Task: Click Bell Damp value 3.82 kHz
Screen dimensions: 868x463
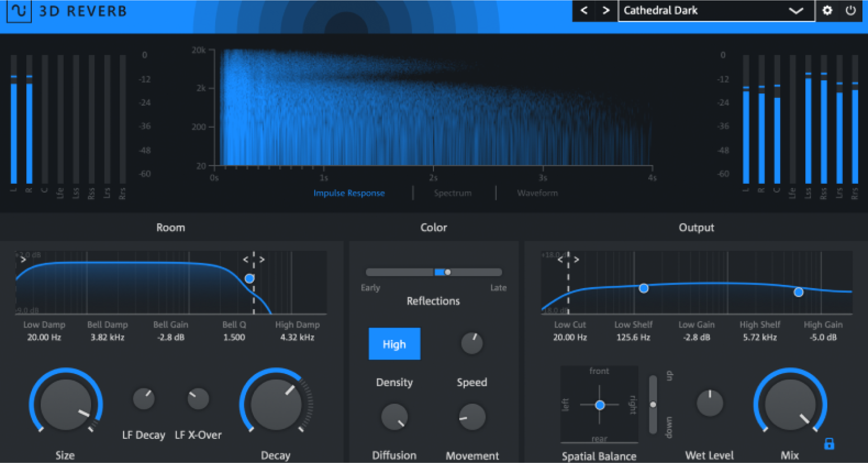Action: [x=107, y=337]
